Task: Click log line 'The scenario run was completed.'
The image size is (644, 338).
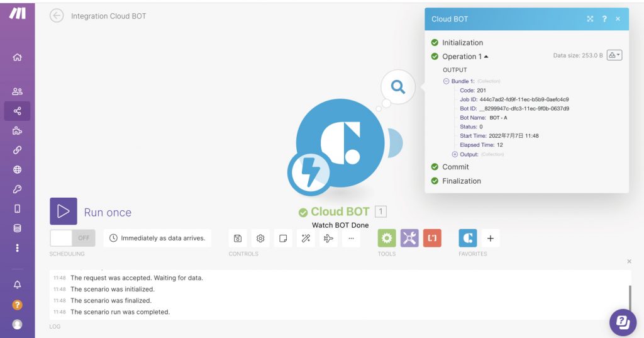Action: coord(120,312)
